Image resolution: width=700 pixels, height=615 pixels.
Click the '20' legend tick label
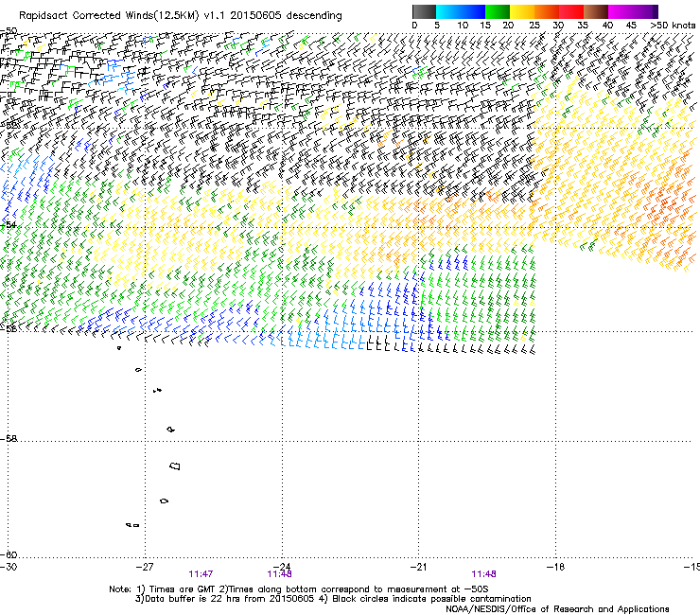coord(508,26)
